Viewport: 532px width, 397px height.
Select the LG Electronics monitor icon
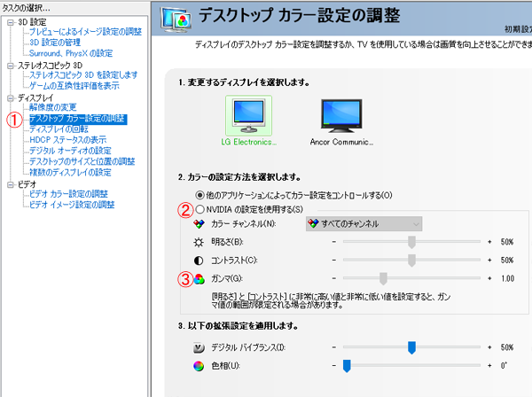248,115
